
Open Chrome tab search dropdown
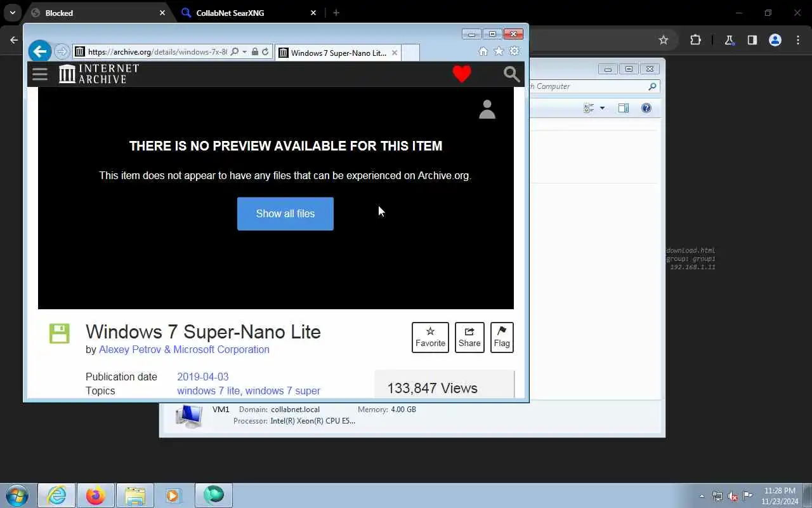click(12, 13)
